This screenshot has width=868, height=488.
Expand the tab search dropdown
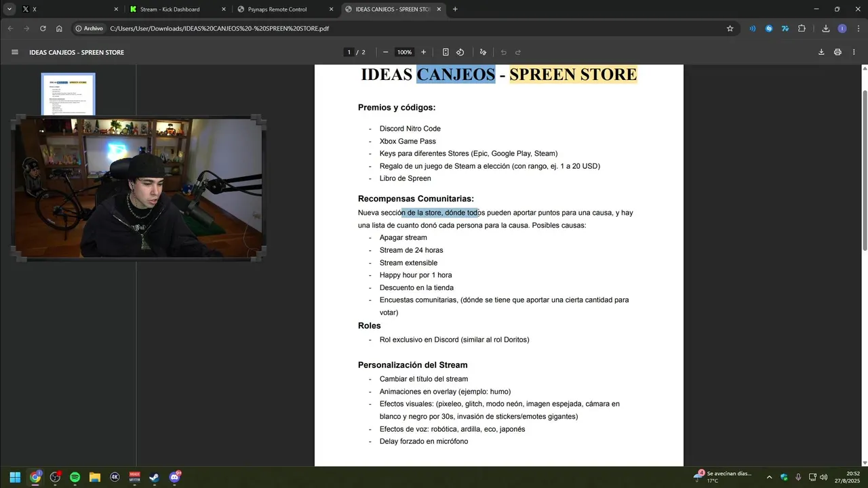pyautogui.click(x=9, y=9)
